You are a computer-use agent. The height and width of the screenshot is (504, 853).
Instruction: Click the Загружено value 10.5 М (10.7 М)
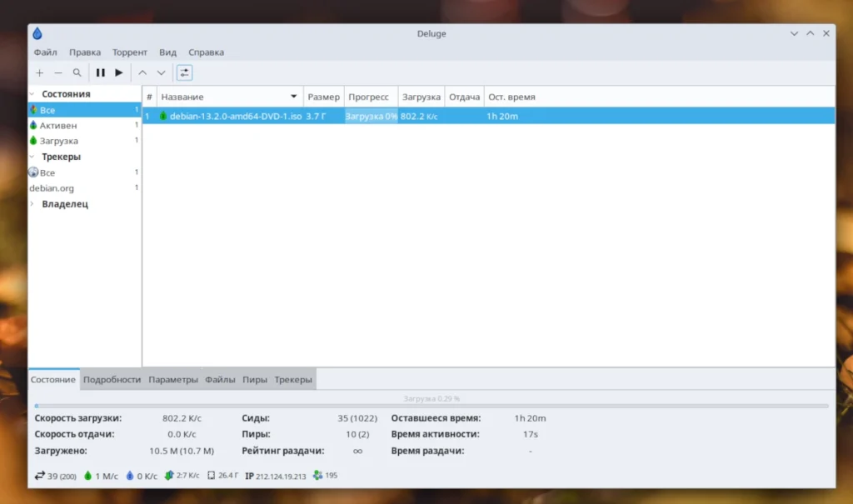[x=182, y=452]
